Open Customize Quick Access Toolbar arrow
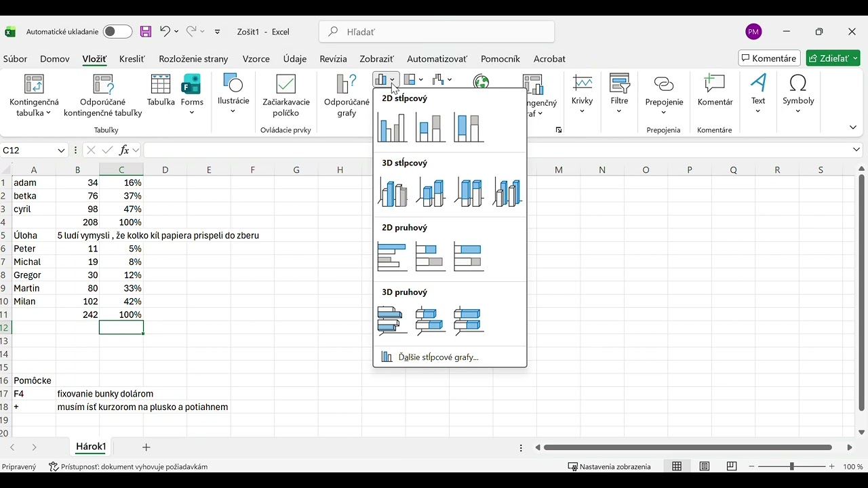This screenshot has height=488, width=868. point(218,32)
